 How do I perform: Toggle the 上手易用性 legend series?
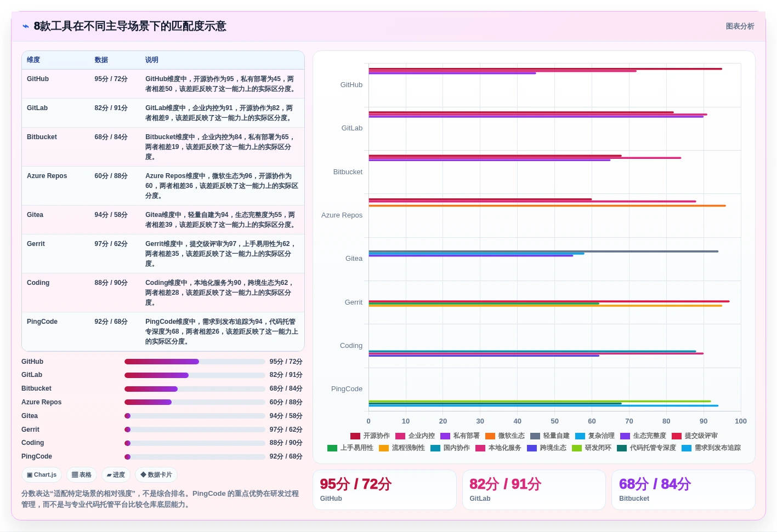tap(350, 448)
